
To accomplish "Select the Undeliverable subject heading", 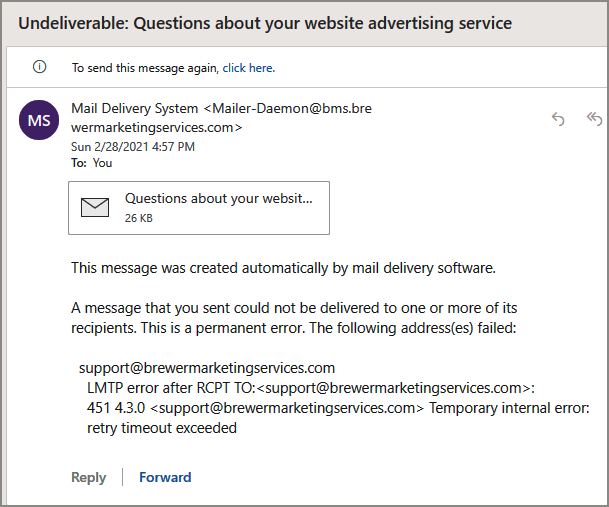I will tap(265, 23).
